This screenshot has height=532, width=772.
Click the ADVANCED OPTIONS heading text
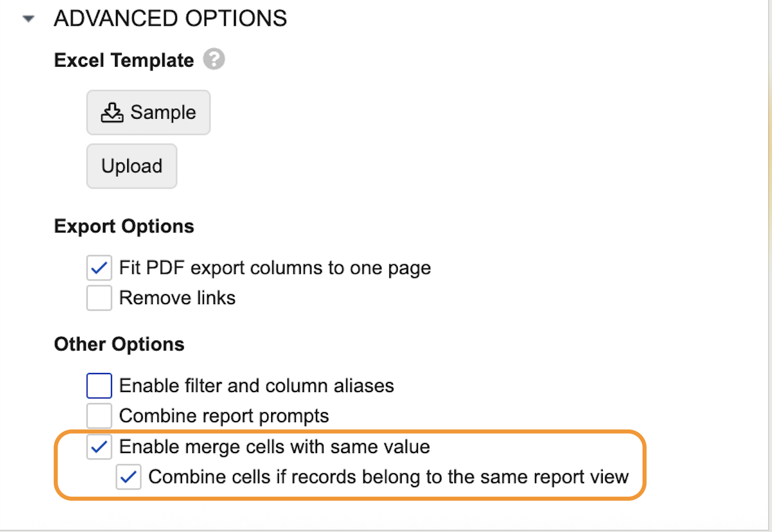[x=170, y=18]
